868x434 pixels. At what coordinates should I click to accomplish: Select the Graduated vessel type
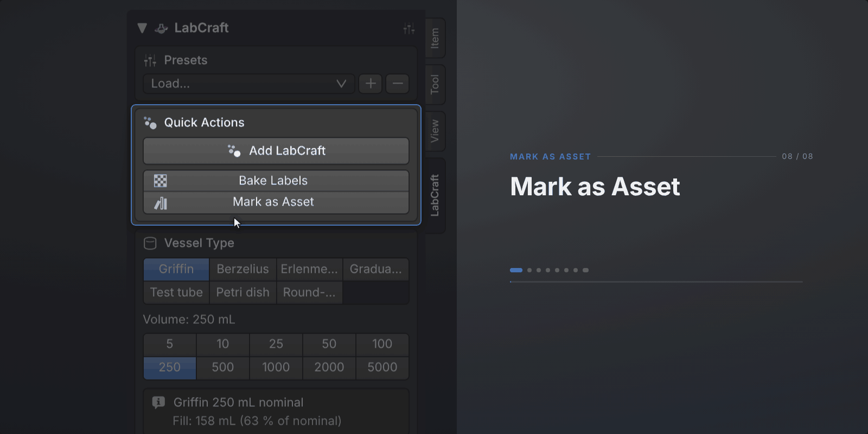tap(376, 269)
